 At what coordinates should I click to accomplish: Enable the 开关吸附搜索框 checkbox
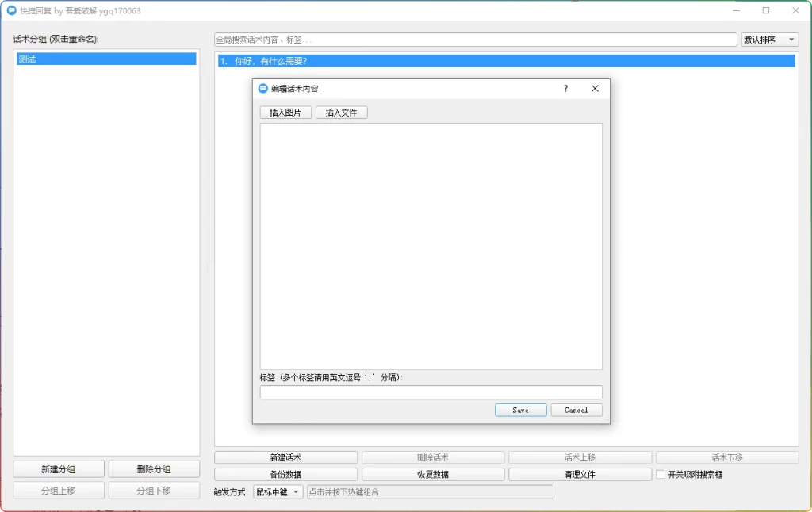(661, 474)
